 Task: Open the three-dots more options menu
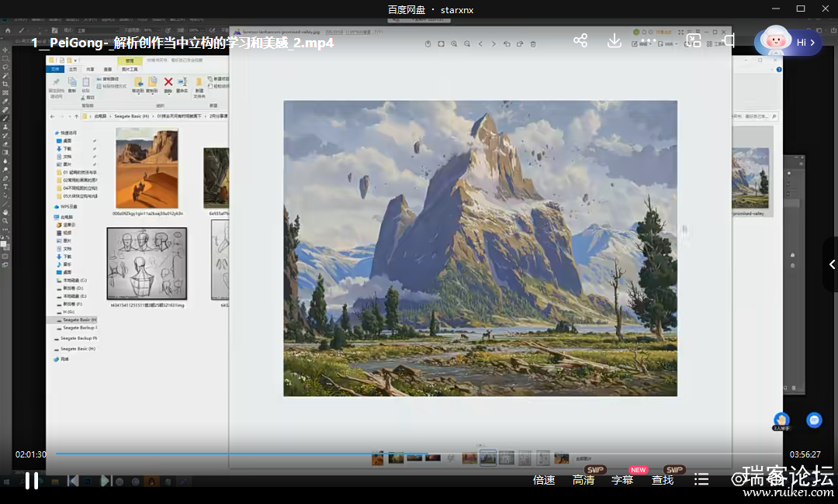pos(649,40)
